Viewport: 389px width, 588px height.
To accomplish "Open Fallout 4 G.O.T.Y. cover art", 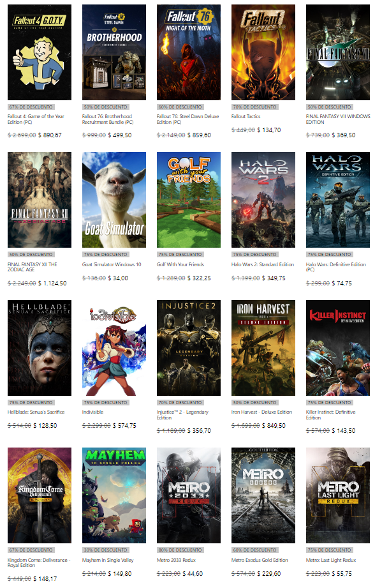I will pos(40,52).
